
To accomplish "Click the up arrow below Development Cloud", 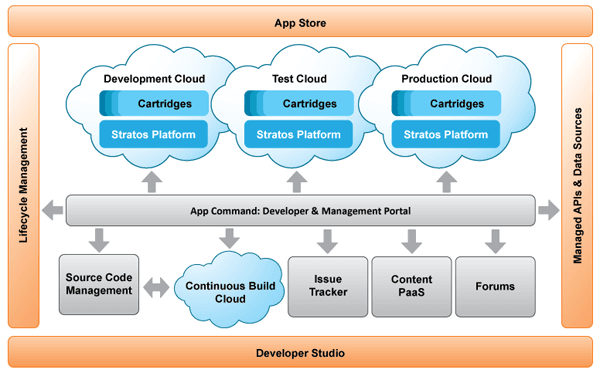I will point(152,182).
